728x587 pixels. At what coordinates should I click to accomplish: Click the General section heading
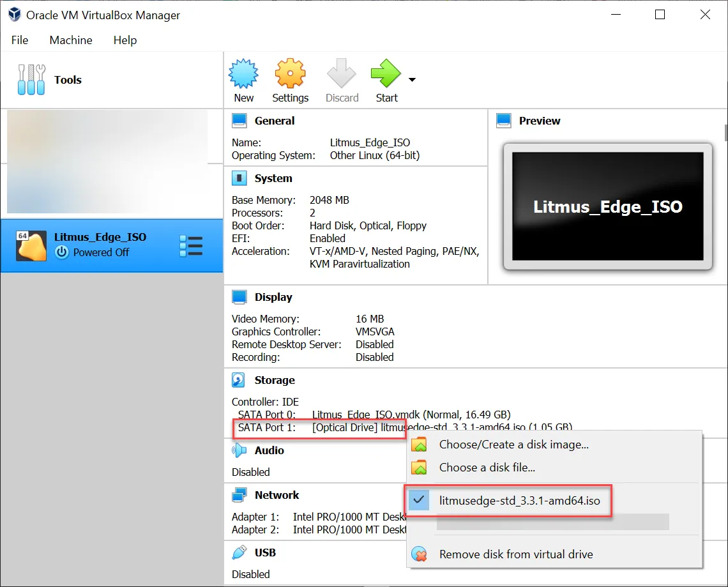(275, 121)
